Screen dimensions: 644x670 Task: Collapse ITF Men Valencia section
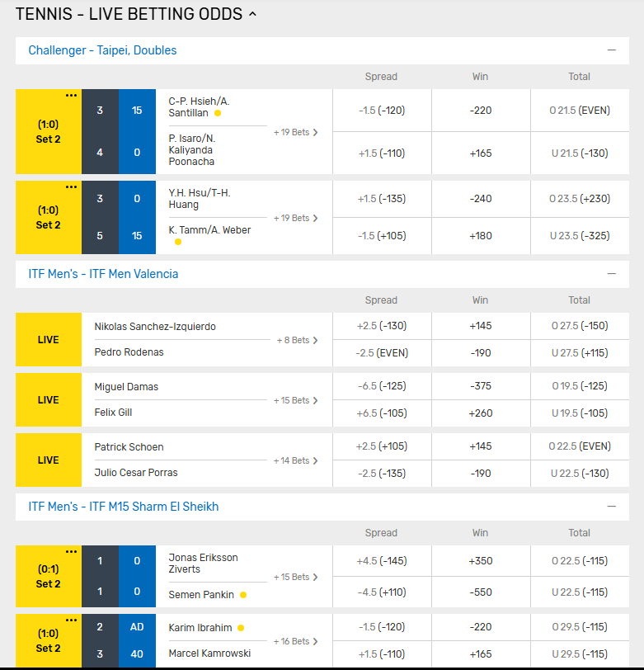(x=611, y=274)
